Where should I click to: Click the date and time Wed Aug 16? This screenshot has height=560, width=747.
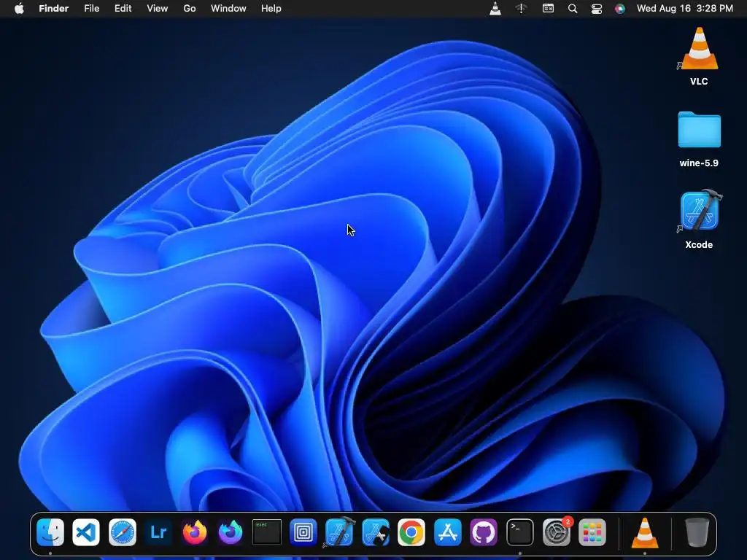click(685, 9)
